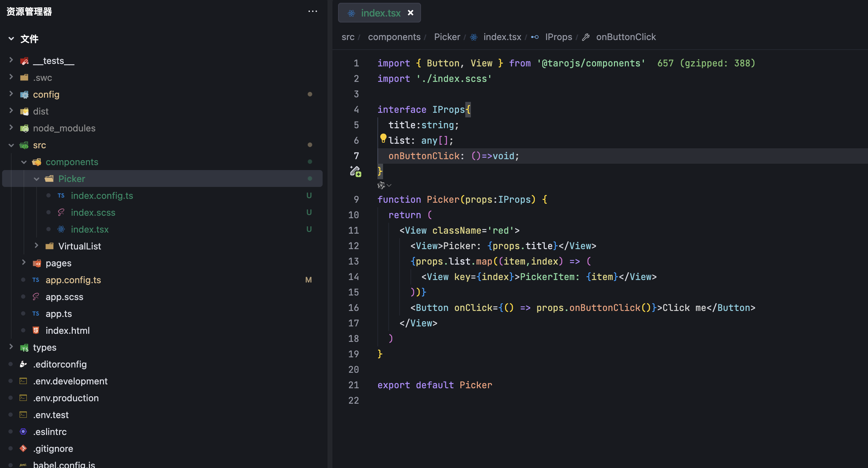Open index.config.ts in Picker folder
This screenshot has height=468, width=868.
click(x=102, y=196)
